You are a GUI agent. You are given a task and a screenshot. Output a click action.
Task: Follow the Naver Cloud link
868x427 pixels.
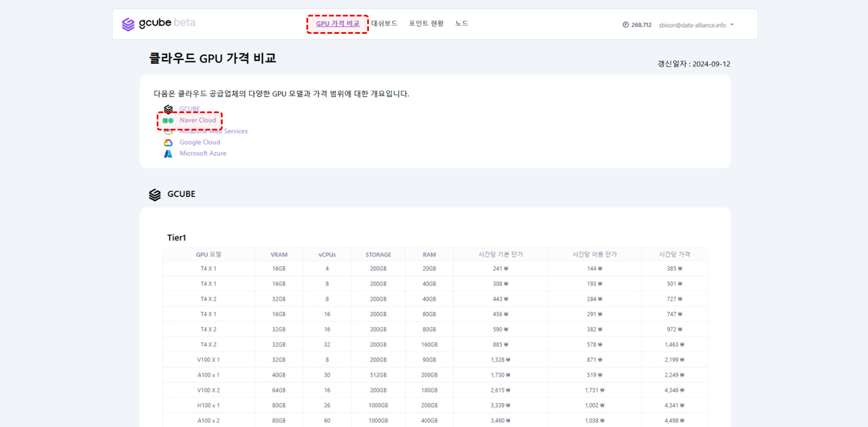coord(198,120)
